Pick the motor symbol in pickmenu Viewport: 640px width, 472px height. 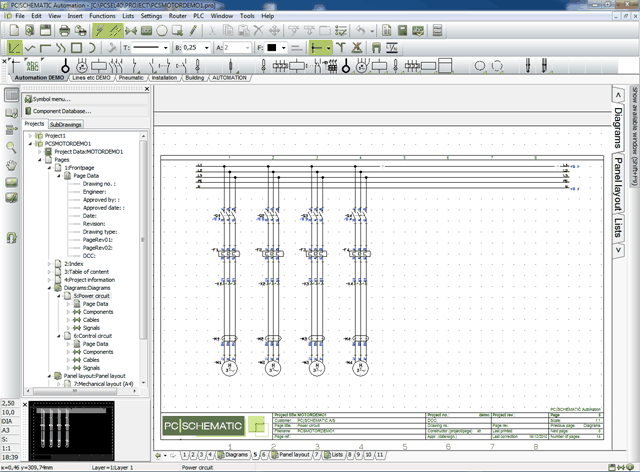(82, 66)
